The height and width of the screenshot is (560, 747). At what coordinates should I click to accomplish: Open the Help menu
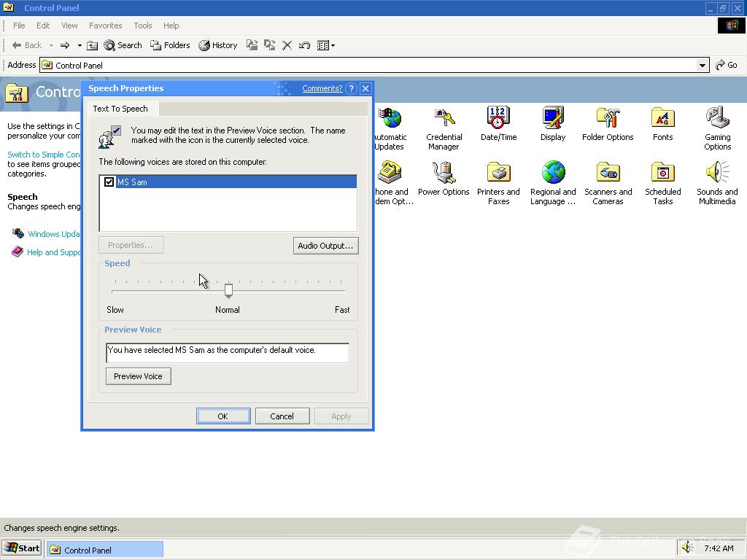pyautogui.click(x=171, y=26)
